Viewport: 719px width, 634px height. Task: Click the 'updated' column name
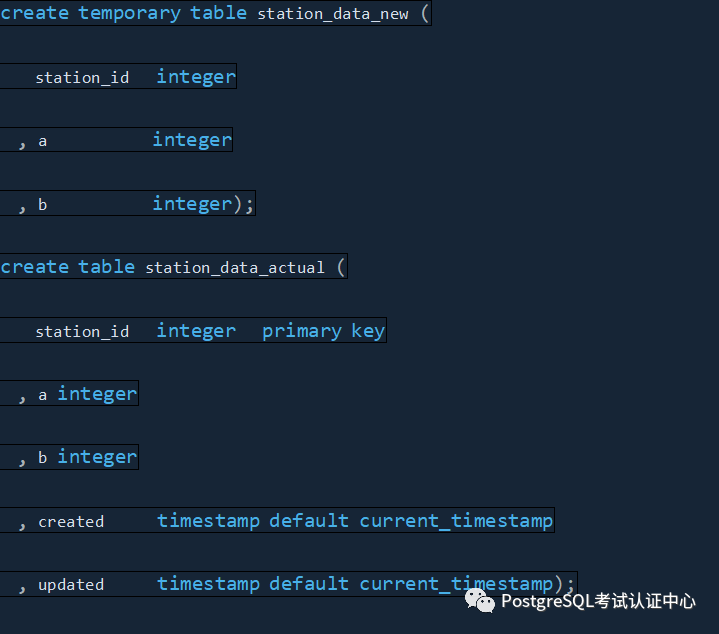(x=71, y=585)
